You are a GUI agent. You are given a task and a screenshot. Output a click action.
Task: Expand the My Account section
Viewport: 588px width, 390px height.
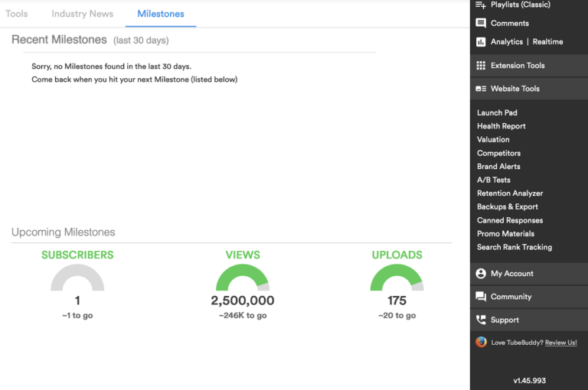pyautogui.click(x=529, y=274)
